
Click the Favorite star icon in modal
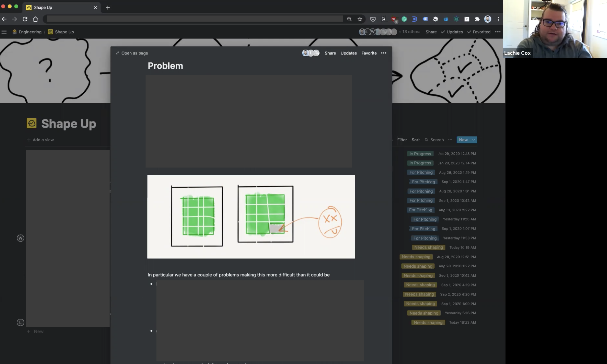coord(369,53)
